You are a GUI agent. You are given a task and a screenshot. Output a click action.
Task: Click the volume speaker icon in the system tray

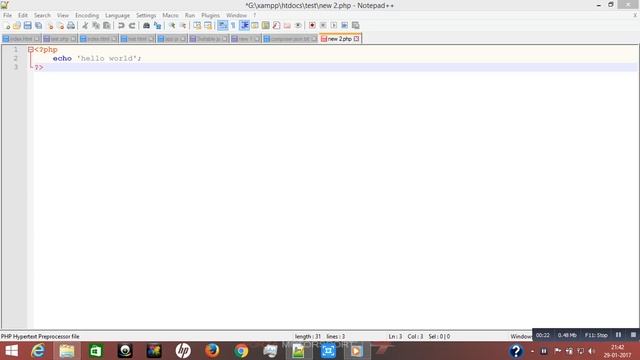coord(591,351)
